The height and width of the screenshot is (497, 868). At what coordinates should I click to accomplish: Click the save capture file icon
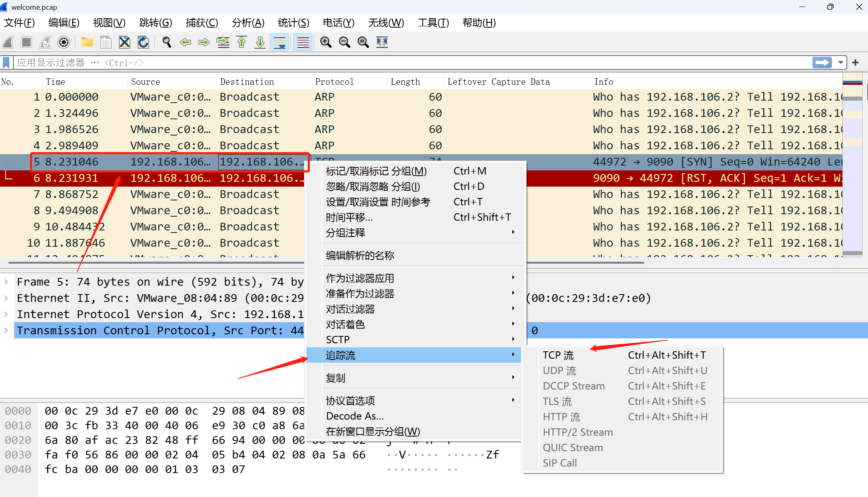coord(106,42)
